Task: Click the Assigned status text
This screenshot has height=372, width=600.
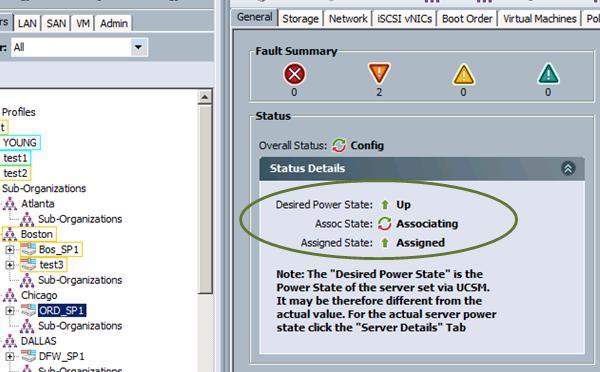Action: [x=421, y=243]
